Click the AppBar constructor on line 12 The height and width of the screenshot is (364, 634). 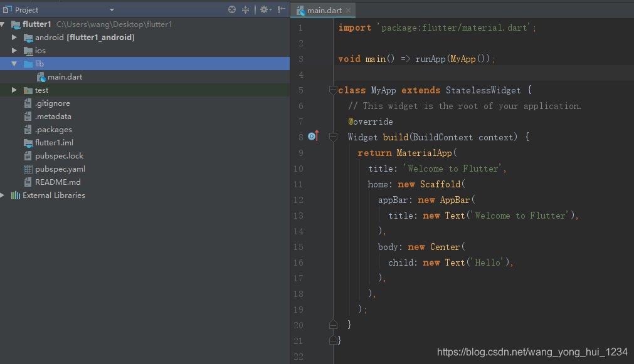point(455,200)
